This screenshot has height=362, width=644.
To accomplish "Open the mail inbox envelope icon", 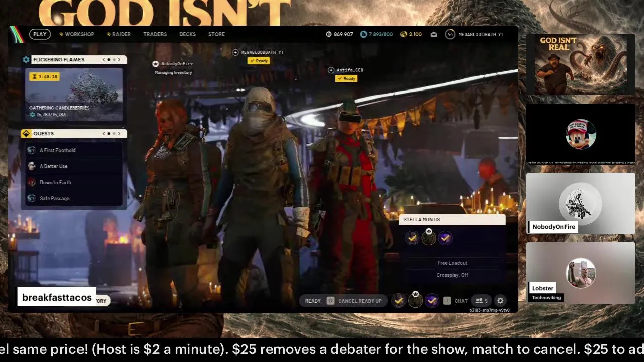I will (x=434, y=34).
